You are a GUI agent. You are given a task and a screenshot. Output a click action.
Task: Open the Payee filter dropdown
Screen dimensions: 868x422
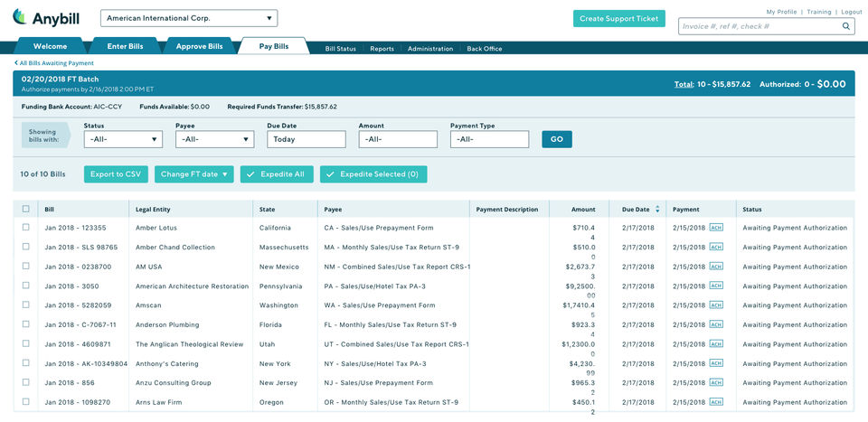coord(215,139)
